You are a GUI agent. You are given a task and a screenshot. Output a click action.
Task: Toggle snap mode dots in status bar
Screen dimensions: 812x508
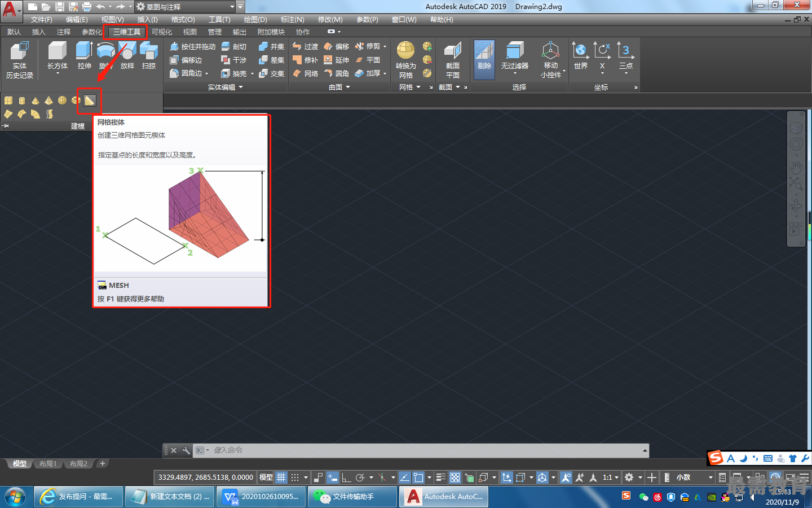295,478
